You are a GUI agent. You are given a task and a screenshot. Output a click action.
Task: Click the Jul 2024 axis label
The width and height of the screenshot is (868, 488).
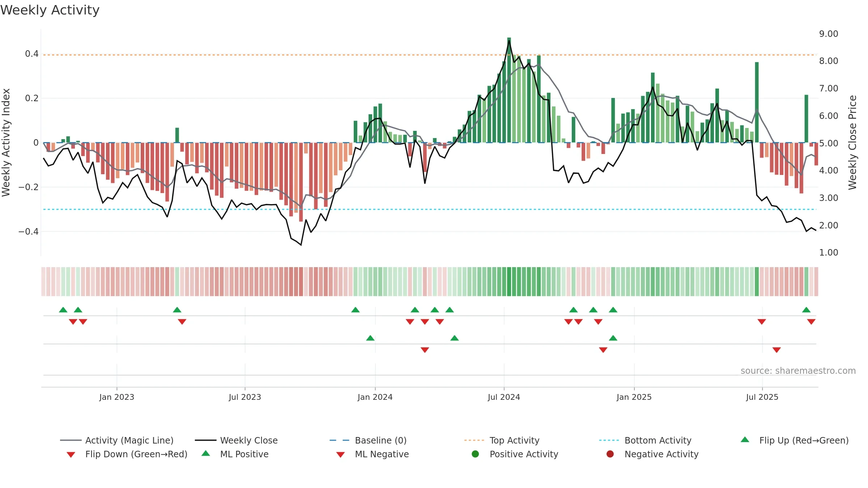click(x=504, y=397)
